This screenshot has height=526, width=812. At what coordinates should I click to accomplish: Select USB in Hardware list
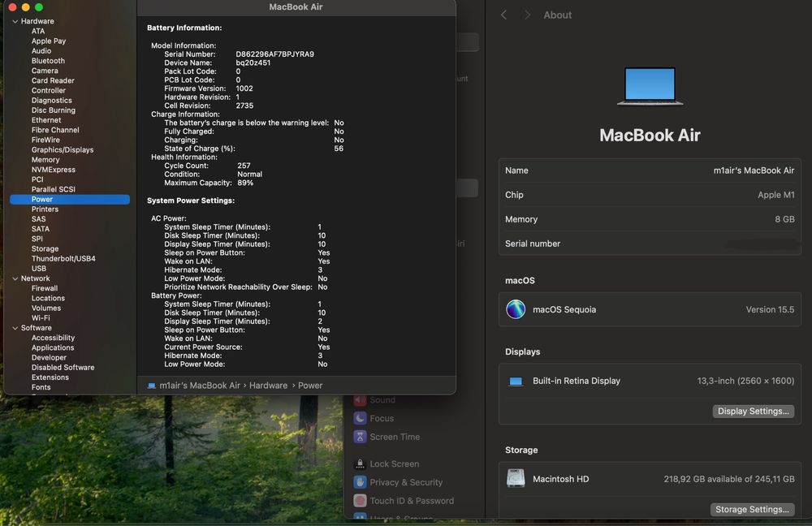click(39, 268)
